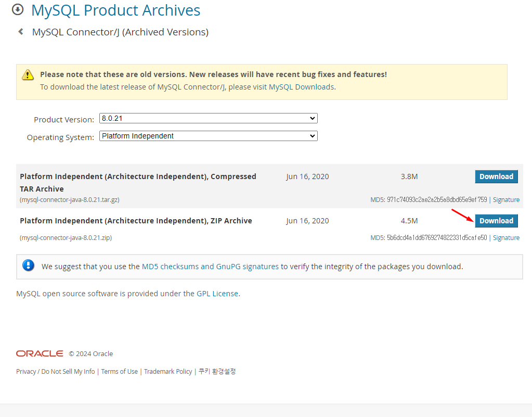Click the 4.5M file size value

pos(409,221)
